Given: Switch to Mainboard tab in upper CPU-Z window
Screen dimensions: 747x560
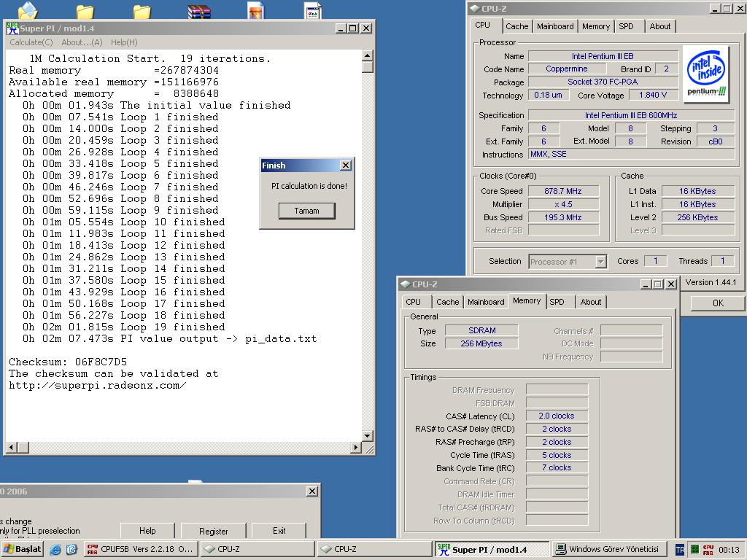Looking at the screenshot, I should tap(555, 27).
